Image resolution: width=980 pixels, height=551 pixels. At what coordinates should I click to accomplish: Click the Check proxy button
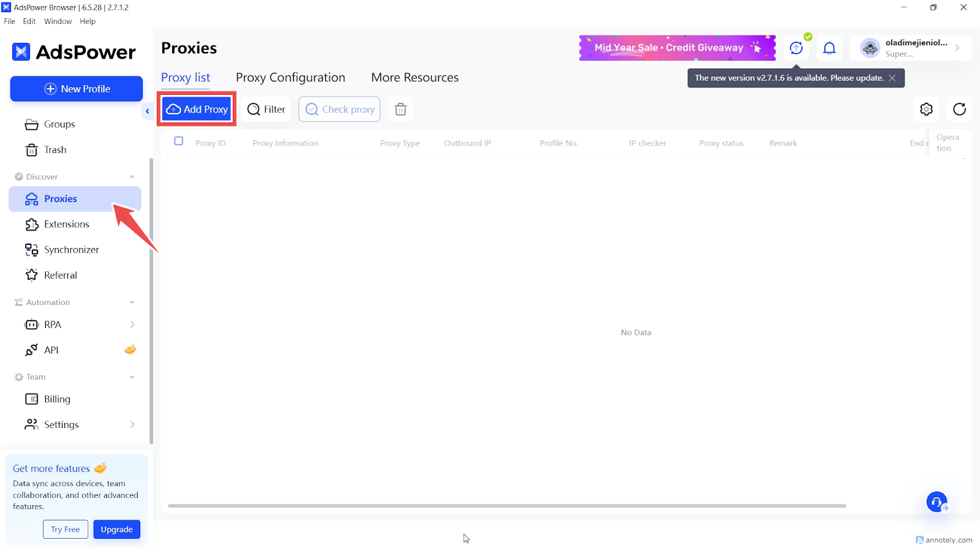(x=339, y=110)
